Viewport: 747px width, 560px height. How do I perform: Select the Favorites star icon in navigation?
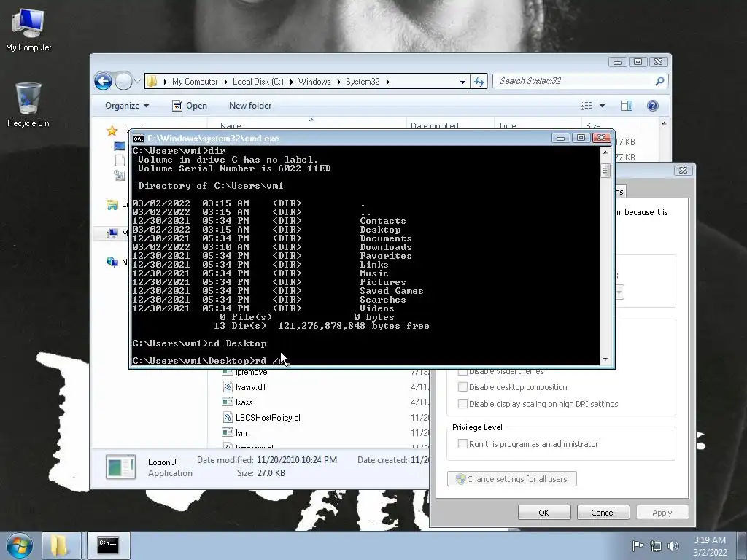coord(112,131)
